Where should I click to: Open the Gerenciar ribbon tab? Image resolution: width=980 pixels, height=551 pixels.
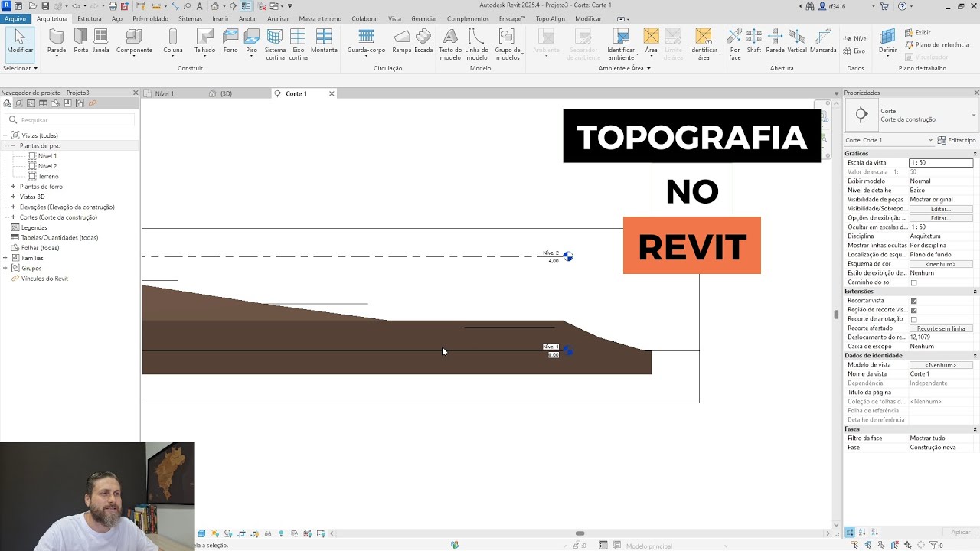(424, 18)
